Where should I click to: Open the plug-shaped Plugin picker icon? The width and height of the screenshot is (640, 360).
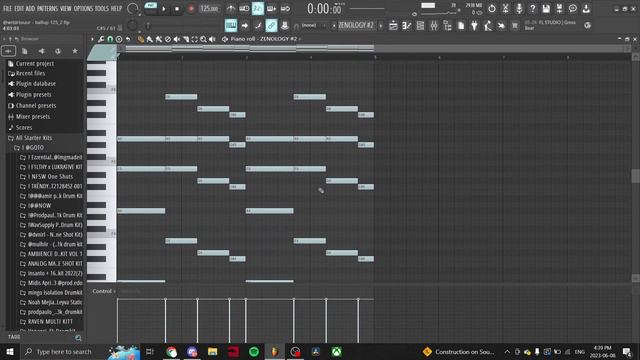(x=474, y=26)
